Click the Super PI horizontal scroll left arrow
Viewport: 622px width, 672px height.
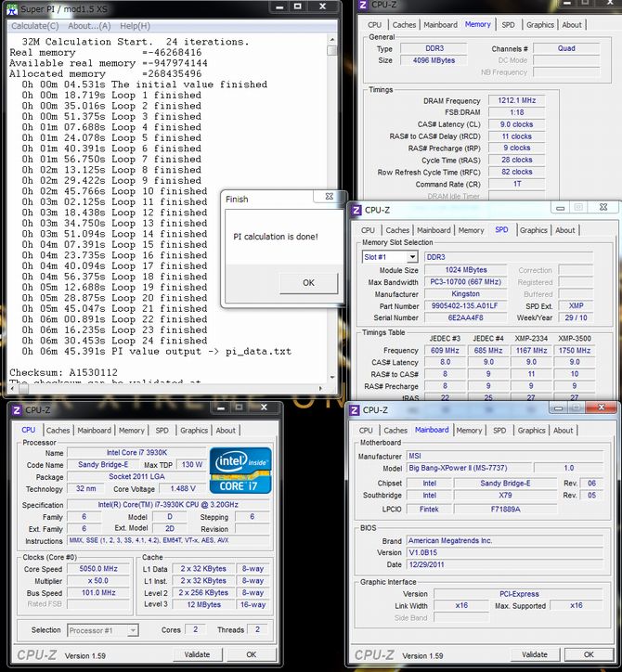pyautogui.click(x=13, y=388)
